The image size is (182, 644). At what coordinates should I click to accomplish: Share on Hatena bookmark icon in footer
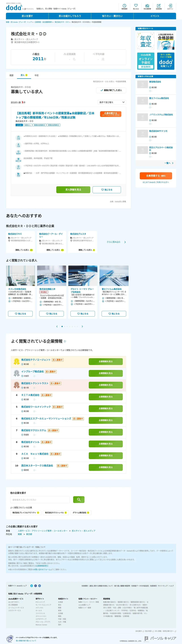pyautogui.click(x=40, y=586)
